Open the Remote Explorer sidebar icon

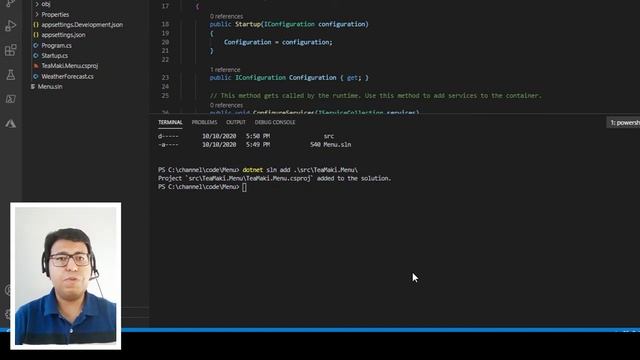tap(11, 99)
